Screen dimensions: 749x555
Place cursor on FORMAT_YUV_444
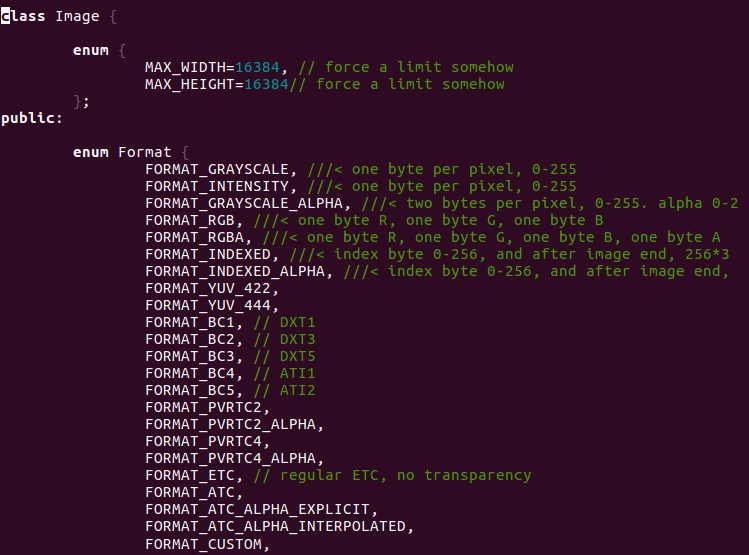[208, 305]
